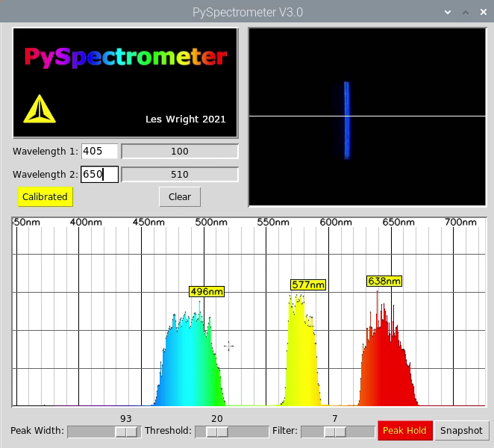Viewport: 494px width, 448px height.
Task: Click the Filter slider handle
Action: (335, 432)
